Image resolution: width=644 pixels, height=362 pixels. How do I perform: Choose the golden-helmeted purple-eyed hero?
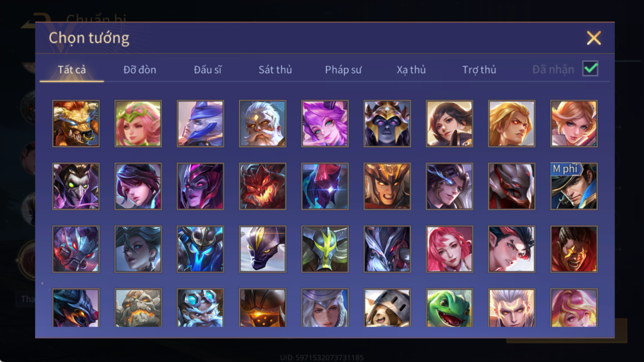(387, 124)
